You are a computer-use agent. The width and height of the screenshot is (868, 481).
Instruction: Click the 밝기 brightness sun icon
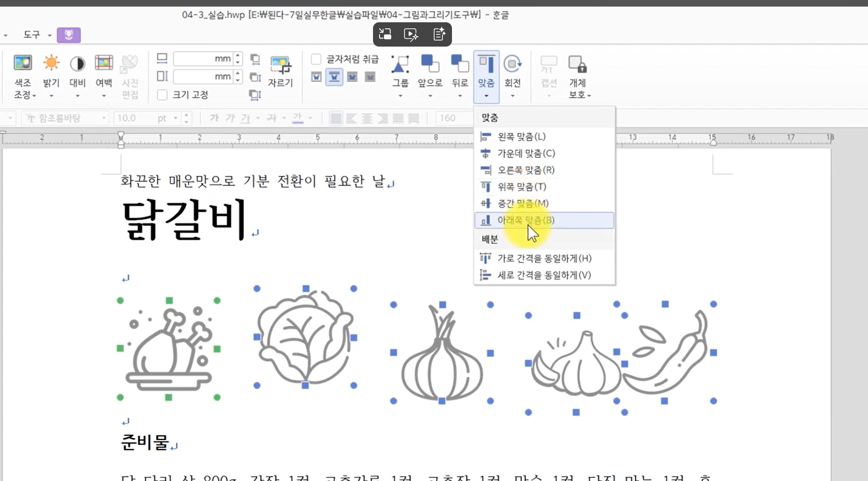tap(51, 63)
